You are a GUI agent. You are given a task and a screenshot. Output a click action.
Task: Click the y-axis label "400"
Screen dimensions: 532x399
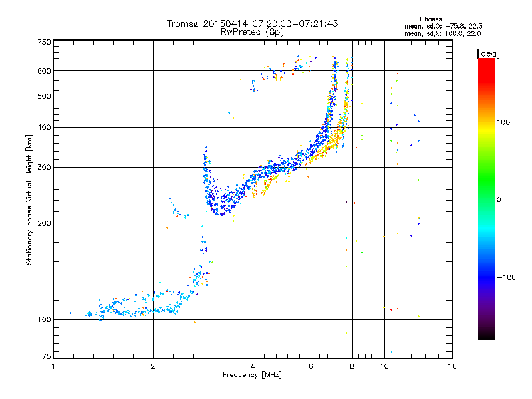tap(44, 127)
